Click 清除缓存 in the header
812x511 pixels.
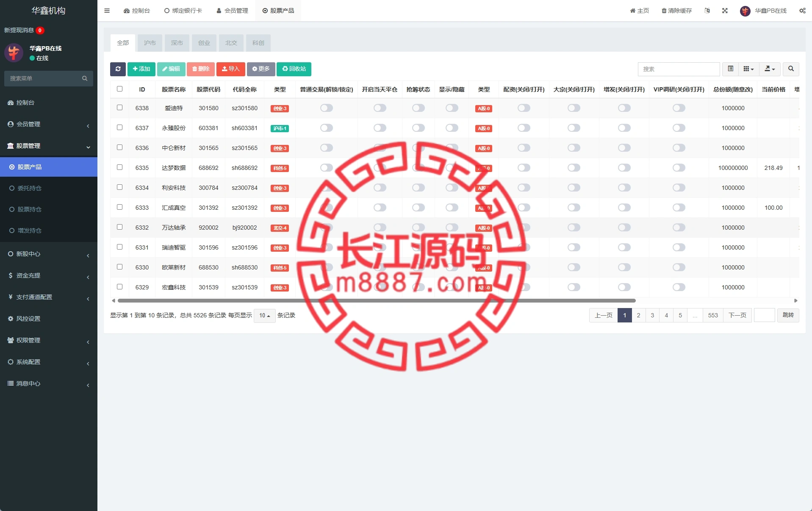coord(677,11)
